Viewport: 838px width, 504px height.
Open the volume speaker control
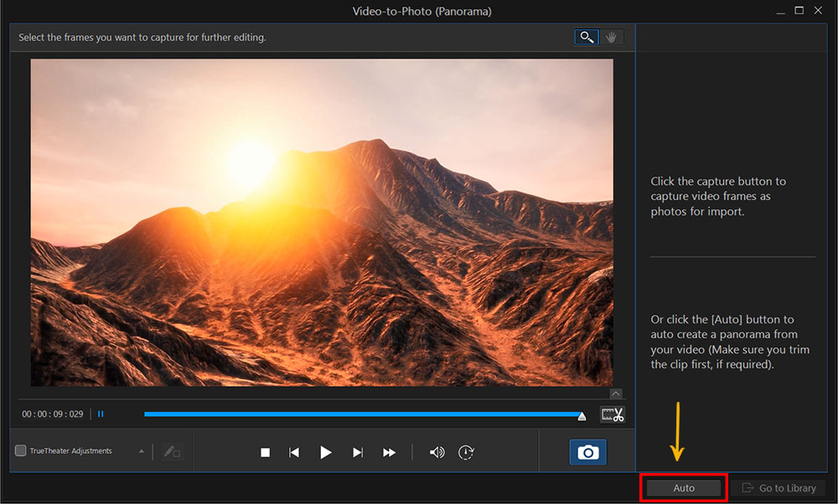point(437,453)
